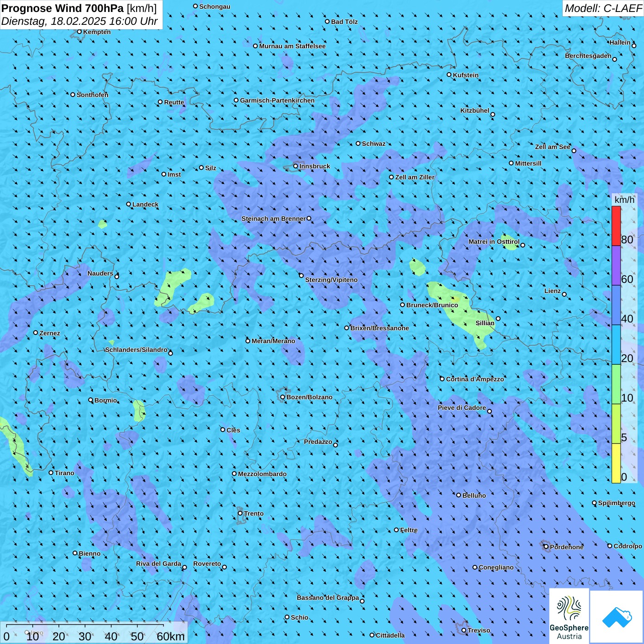This screenshot has width=644, height=644.
Task: Click the 'Silz' label
Action: pyautogui.click(x=211, y=168)
